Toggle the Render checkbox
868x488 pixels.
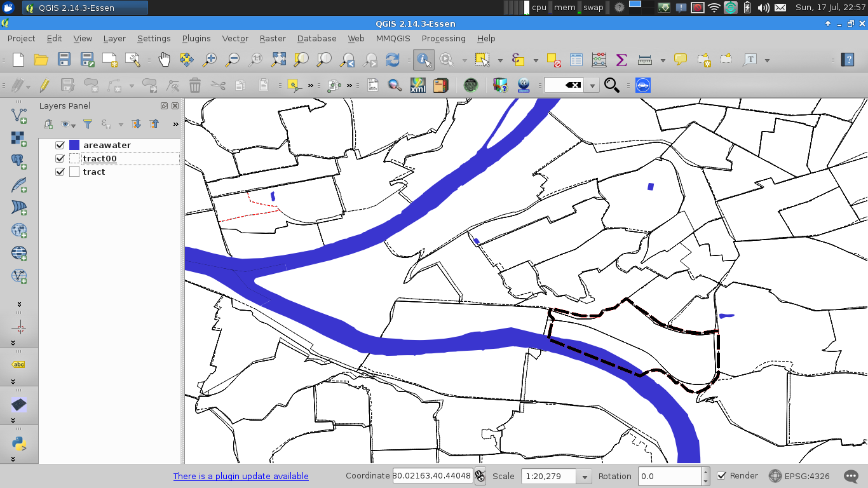coord(721,475)
